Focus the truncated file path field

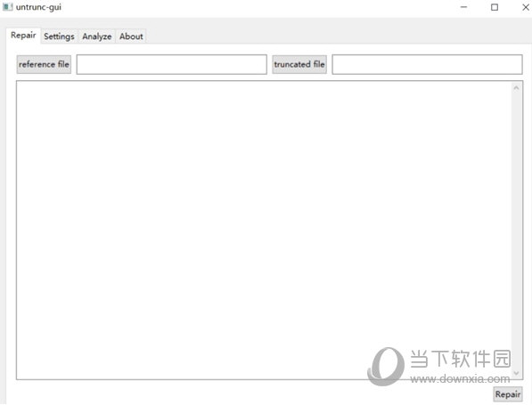click(x=427, y=64)
